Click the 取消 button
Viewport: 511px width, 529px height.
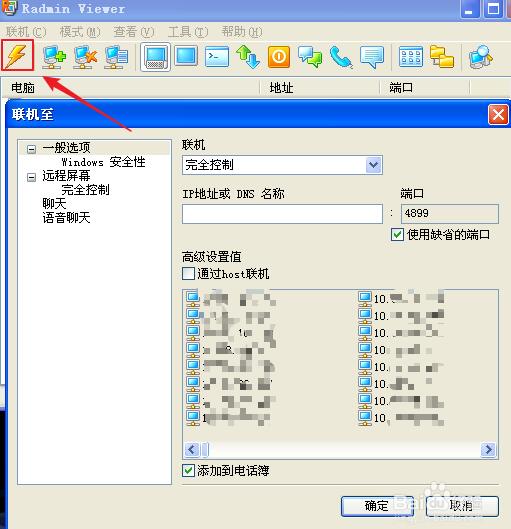click(x=462, y=506)
